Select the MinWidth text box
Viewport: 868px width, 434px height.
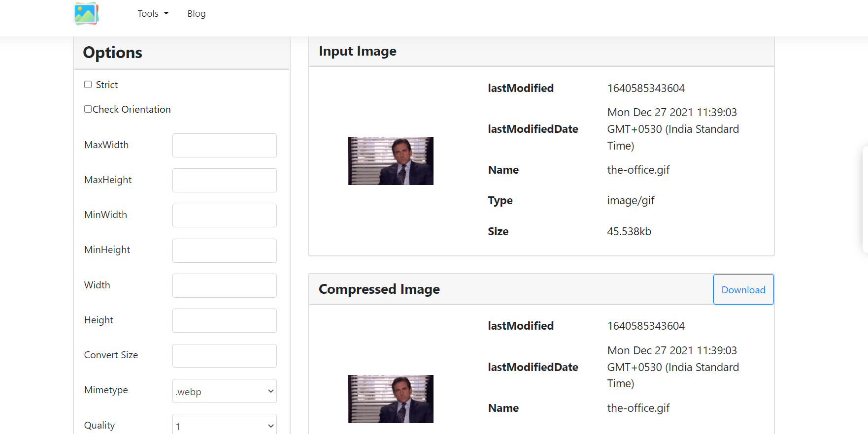(x=224, y=216)
